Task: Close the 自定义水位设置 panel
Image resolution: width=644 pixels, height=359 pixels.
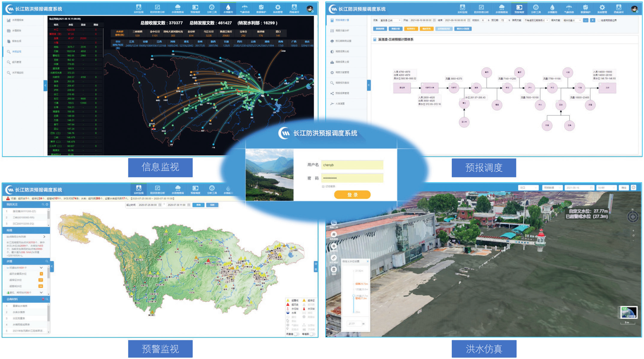Action: click(x=367, y=261)
